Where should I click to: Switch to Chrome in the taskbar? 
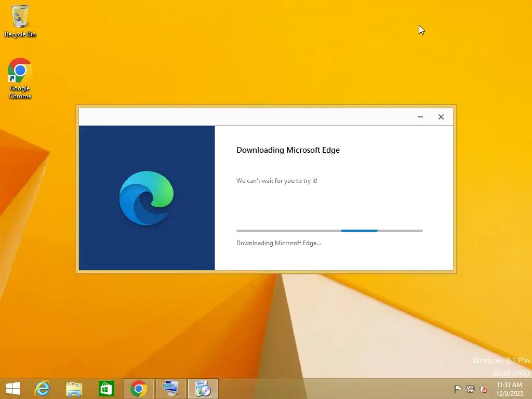click(x=138, y=389)
